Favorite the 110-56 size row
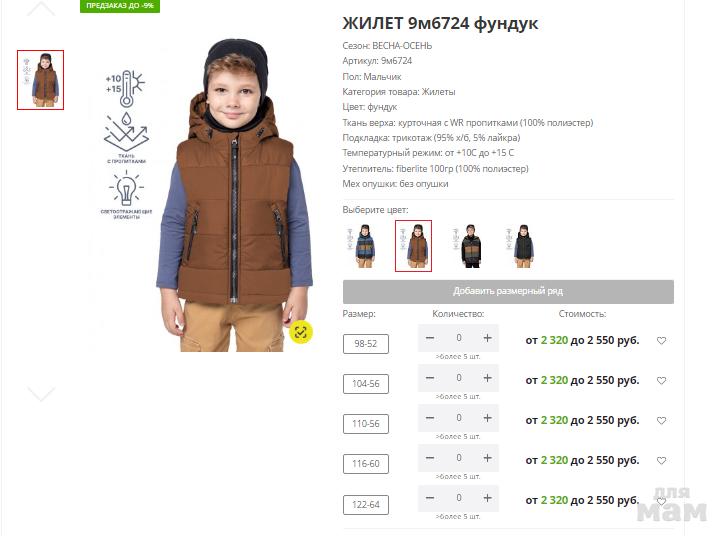722x536 pixels. tap(661, 421)
